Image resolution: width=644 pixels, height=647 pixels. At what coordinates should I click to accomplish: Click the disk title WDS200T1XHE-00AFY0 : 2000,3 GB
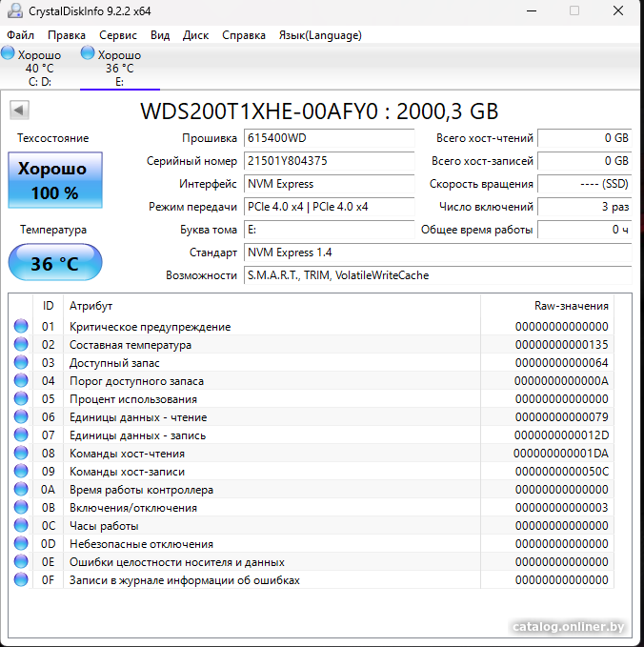tap(319, 111)
